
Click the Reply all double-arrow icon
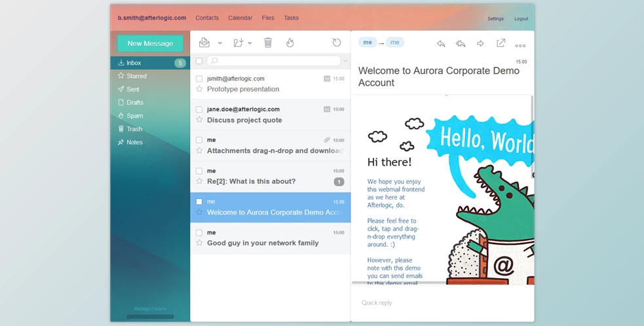click(x=461, y=43)
